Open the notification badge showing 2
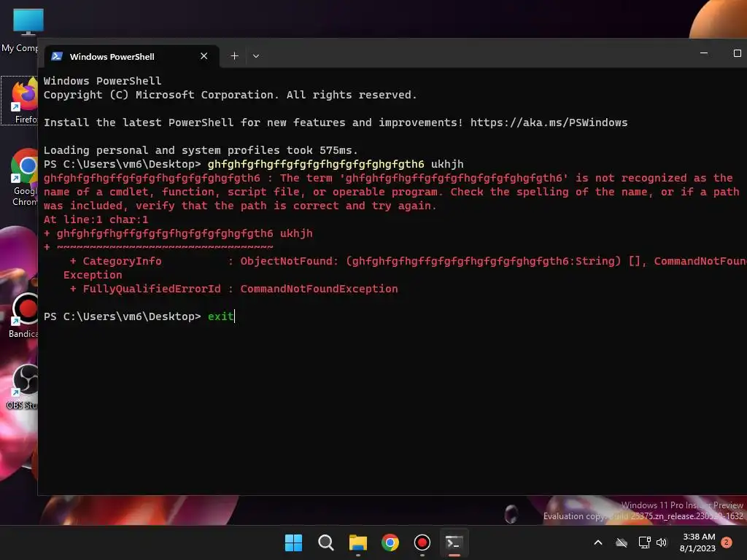 [x=727, y=542]
